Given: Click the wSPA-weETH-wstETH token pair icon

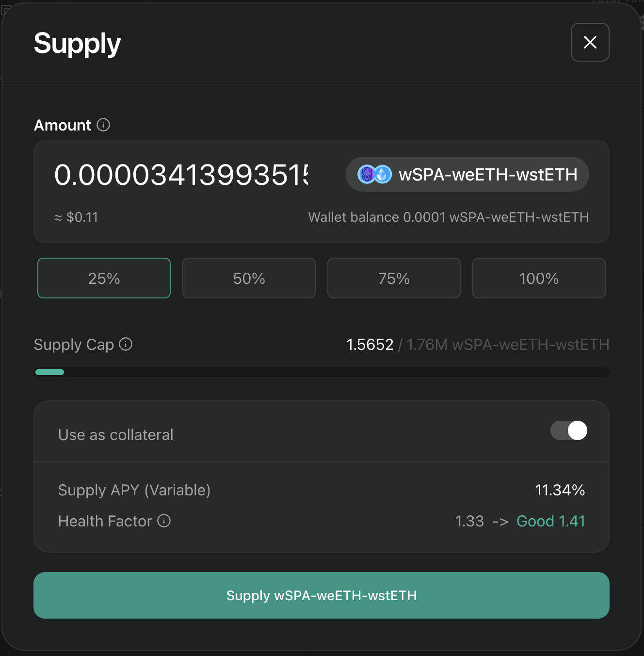Looking at the screenshot, I should 374,175.
